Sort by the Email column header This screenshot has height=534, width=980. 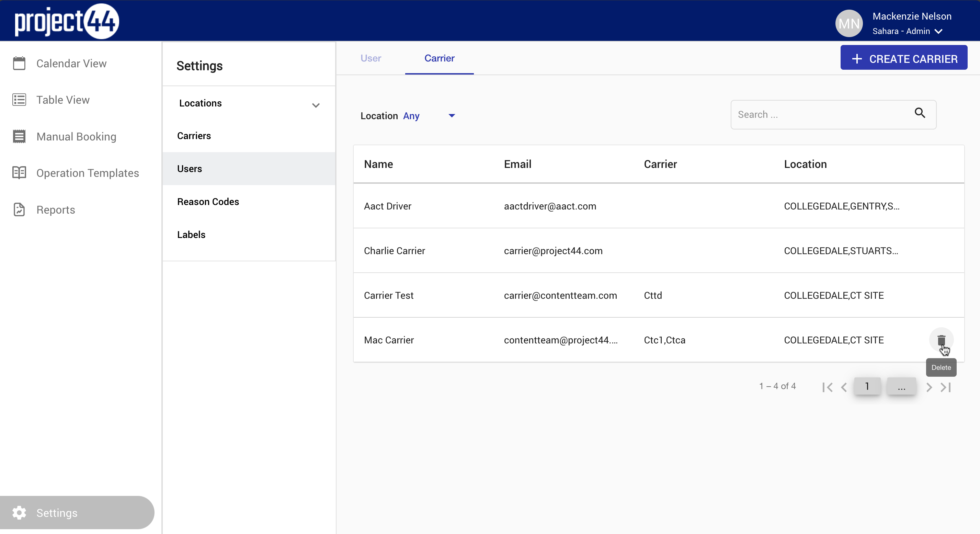click(517, 164)
